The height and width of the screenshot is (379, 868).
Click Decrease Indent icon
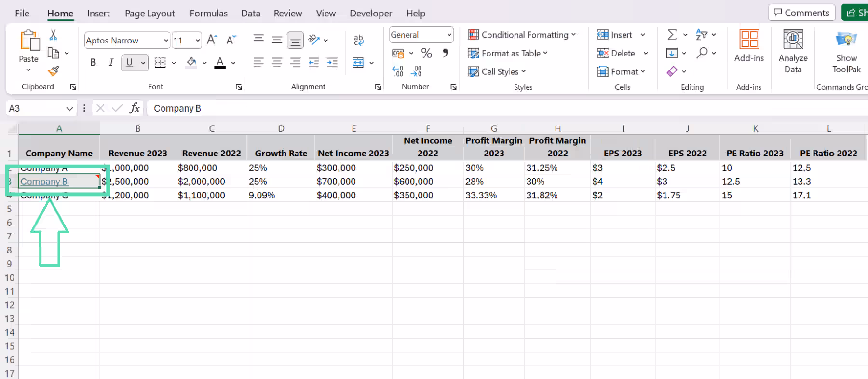pos(314,62)
